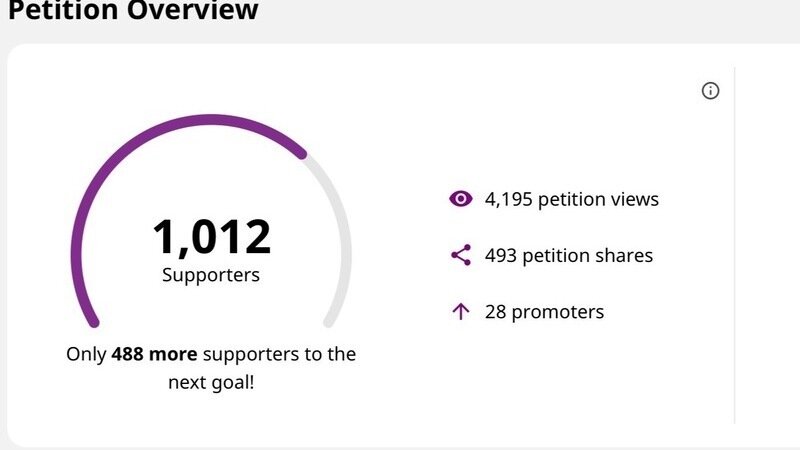Open the 493 petition shares stat
Image resolution: width=800 pixels, height=450 pixels.
(x=568, y=255)
